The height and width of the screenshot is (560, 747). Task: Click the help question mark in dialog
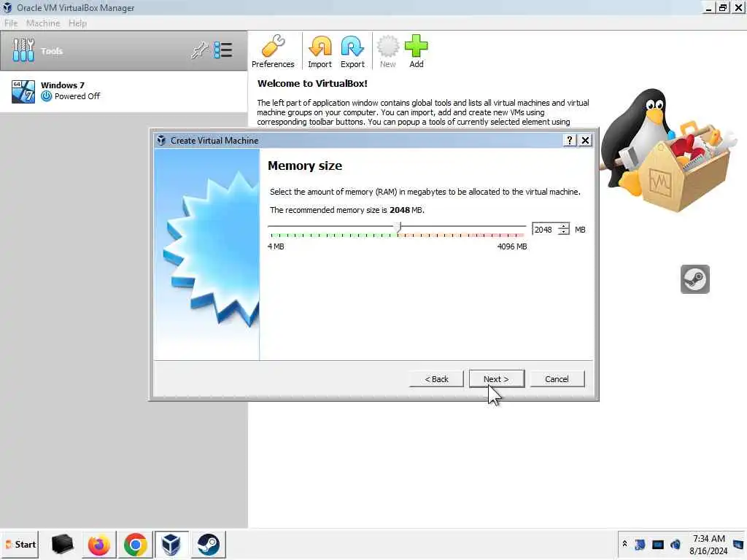pos(569,140)
